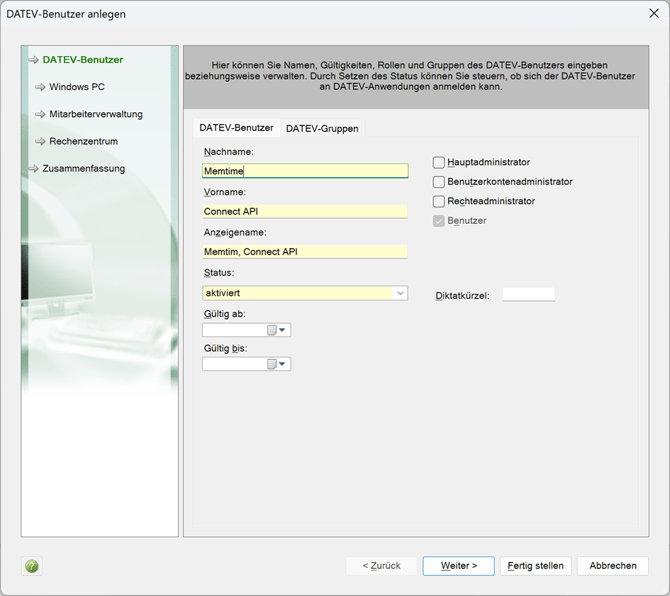Go to the Mitarbeiterverwaltung step
This screenshot has width=670, height=596.
(x=95, y=114)
